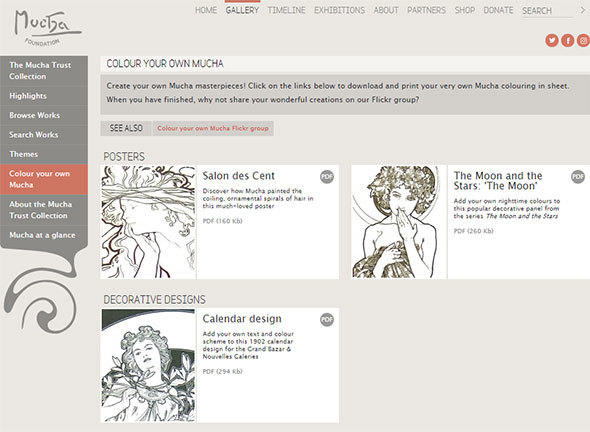This screenshot has height=432, width=590.
Task: Open the Mucha Foundation logo home link
Action: pyautogui.click(x=47, y=28)
